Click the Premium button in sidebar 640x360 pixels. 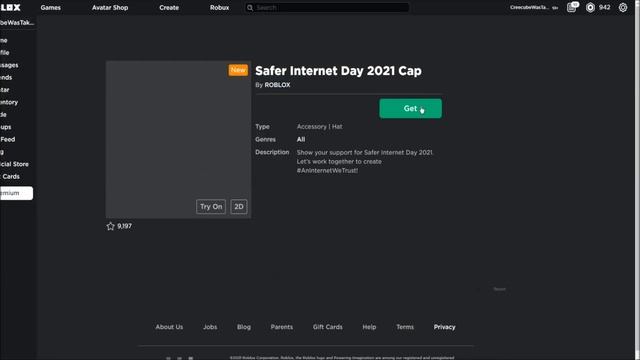coord(16,193)
